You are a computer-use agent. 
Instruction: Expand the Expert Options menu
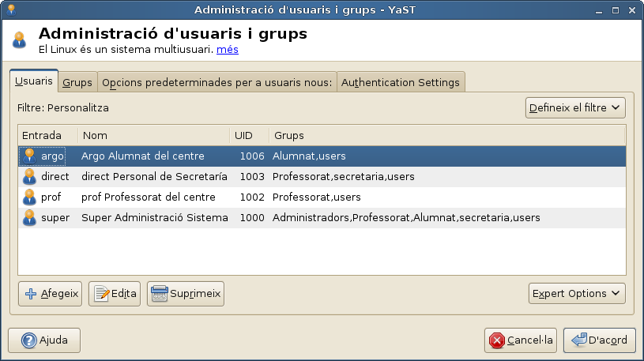pos(577,294)
